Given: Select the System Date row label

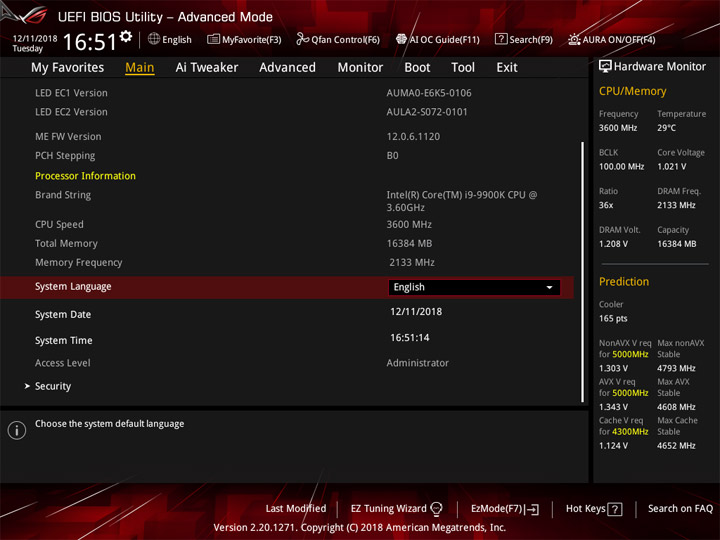Looking at the screenshot, I should pos(63,315).
